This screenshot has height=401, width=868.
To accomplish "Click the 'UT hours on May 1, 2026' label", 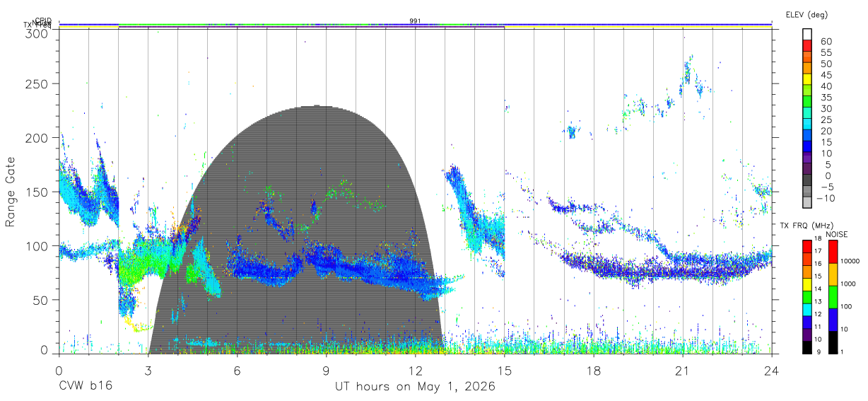I will (415, 387).
